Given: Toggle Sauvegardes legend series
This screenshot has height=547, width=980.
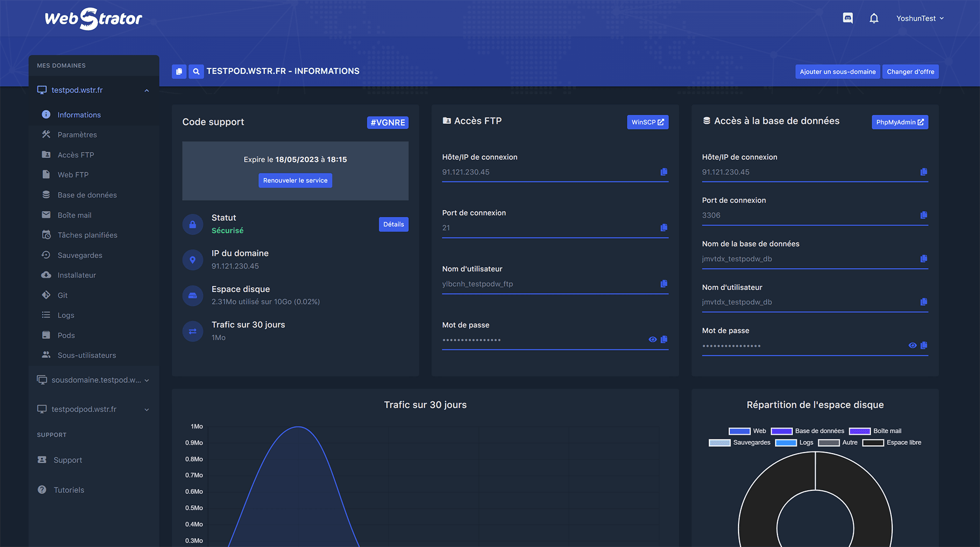Looking at the screenshot, I should (740, 443).
